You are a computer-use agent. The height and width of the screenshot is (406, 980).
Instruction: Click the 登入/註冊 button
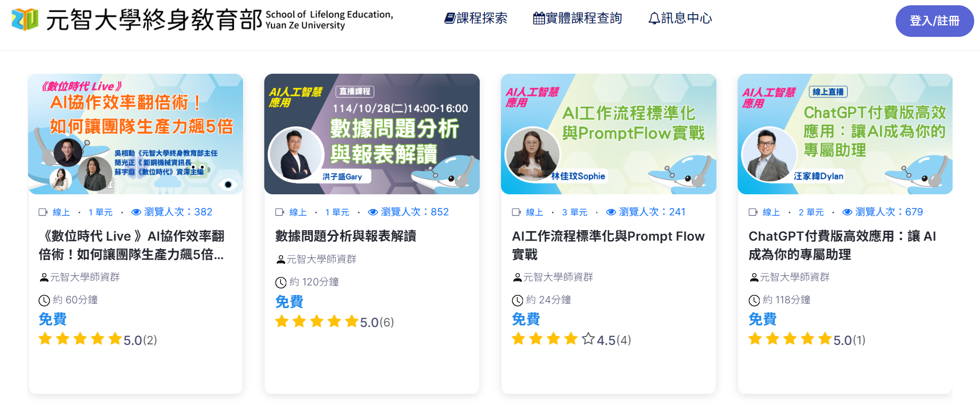[x=934, y=21]
